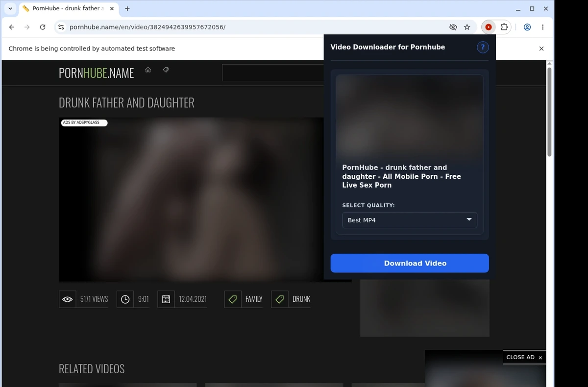Bookmark this page with the star
Image resolution: width=588 pixels, height=387 pixels.
pos(467,27)
